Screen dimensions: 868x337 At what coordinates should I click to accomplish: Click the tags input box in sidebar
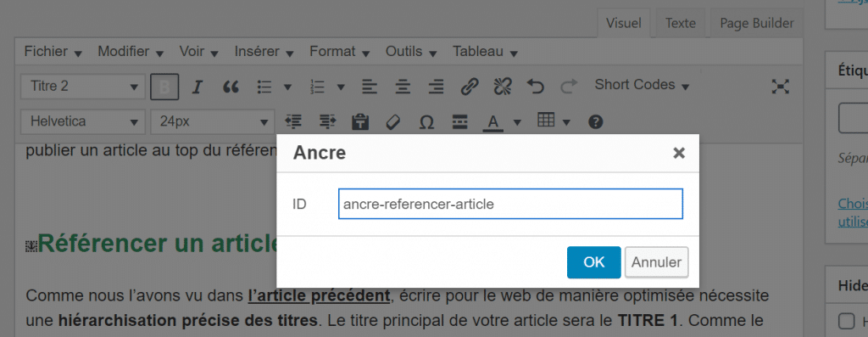853,118
